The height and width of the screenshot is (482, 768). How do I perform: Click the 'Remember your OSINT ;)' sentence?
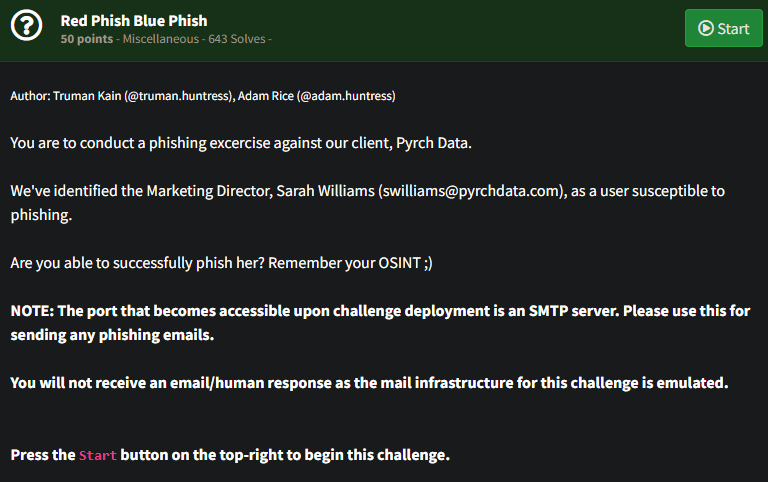pyautogui.click(x=350, y=263)
